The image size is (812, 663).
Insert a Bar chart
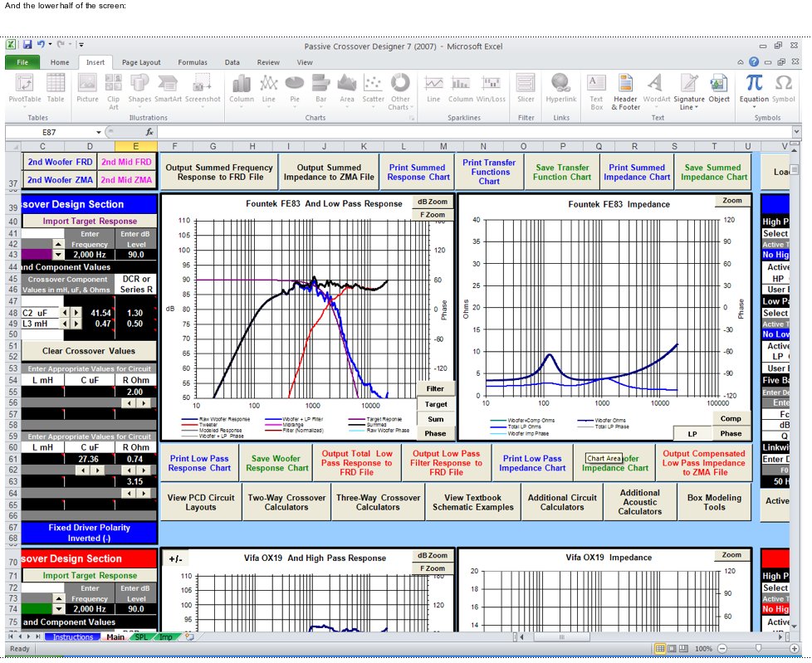[x=321, y=90]
